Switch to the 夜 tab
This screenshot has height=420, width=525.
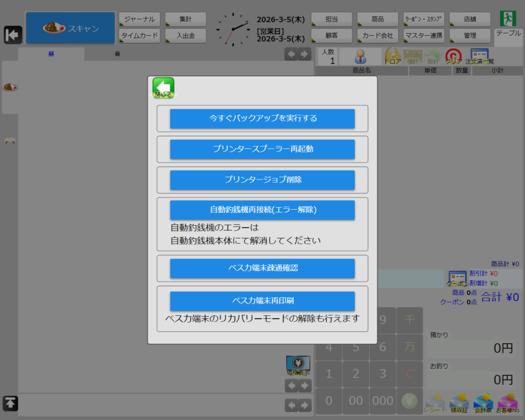[x=117, y=54]
